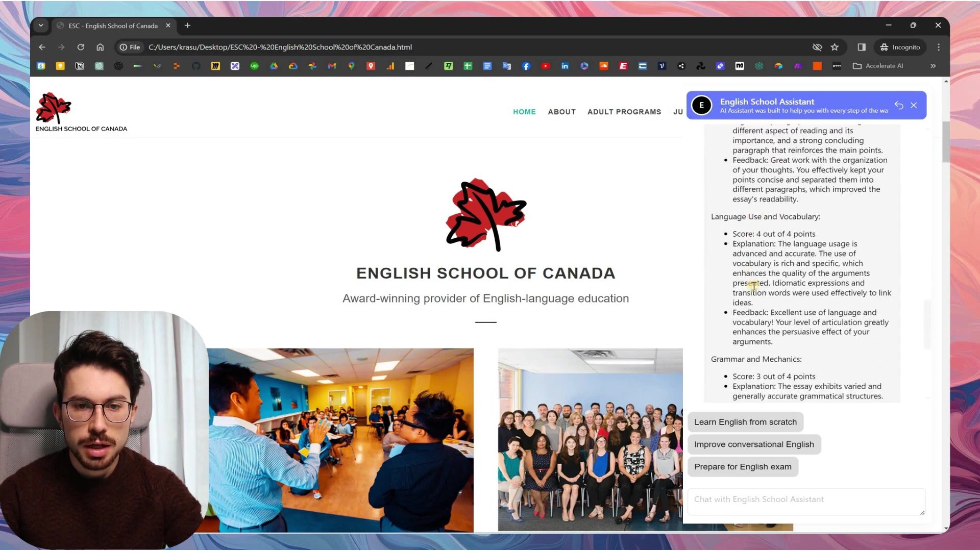The height and width of the screenshot is (551, 980).
Task: Bookmark this page with the star
Action: pos(835,47)
